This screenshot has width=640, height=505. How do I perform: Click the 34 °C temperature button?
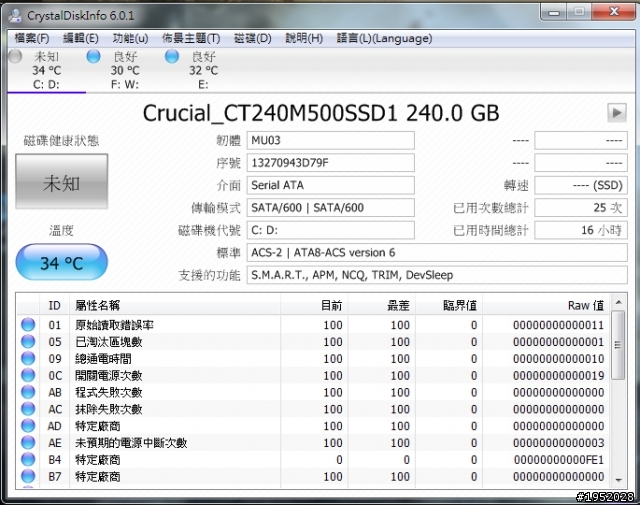[62, 262]
